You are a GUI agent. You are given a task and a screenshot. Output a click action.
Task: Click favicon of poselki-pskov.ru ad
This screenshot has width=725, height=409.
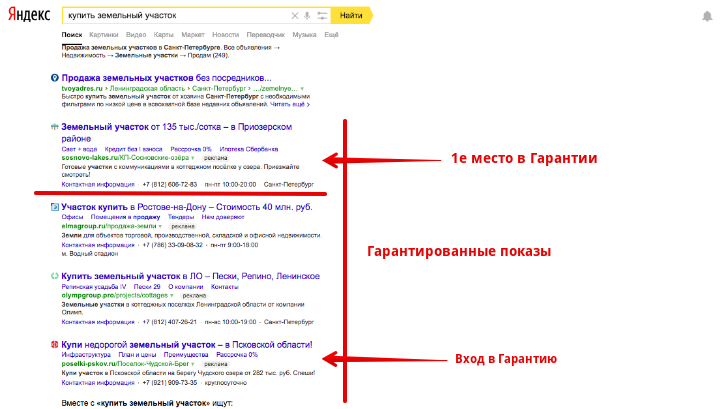pos(55,344)
